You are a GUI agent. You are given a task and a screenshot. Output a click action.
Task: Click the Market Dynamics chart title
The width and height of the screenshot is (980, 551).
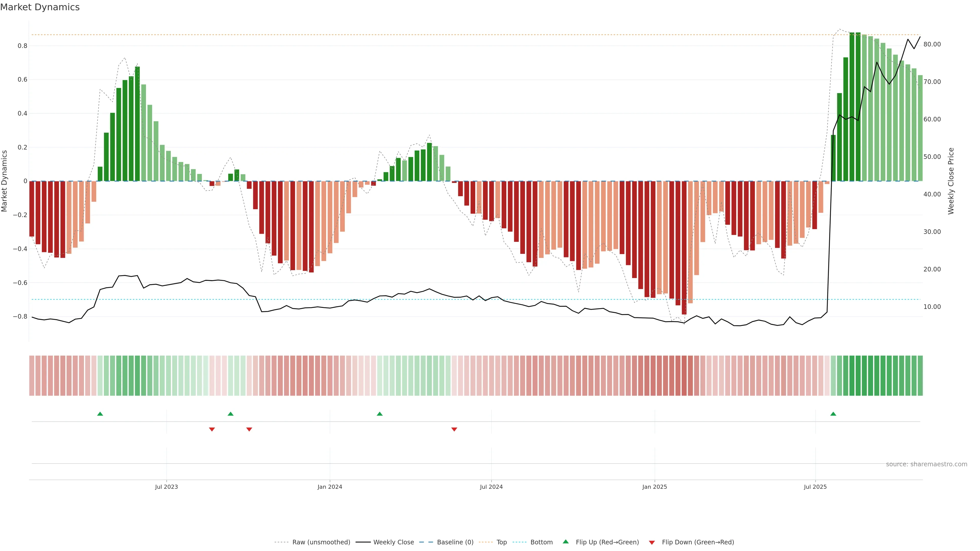(x=40, y=7)
